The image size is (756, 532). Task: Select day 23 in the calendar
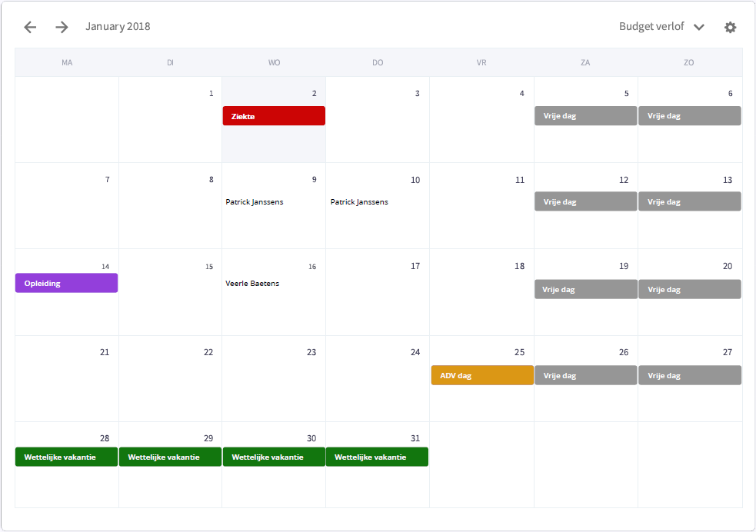click(x=274, y=379)
